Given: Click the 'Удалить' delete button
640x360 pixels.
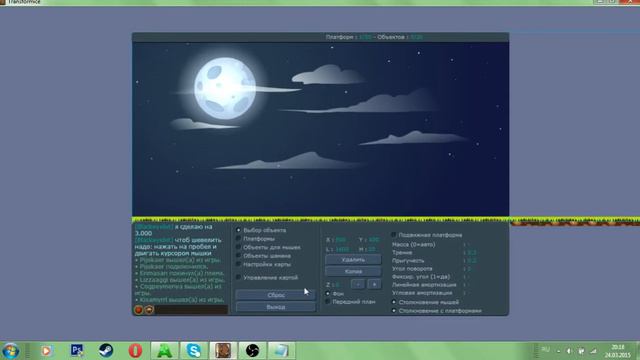Looking at the screenshot, I should (x=353, y=260).
